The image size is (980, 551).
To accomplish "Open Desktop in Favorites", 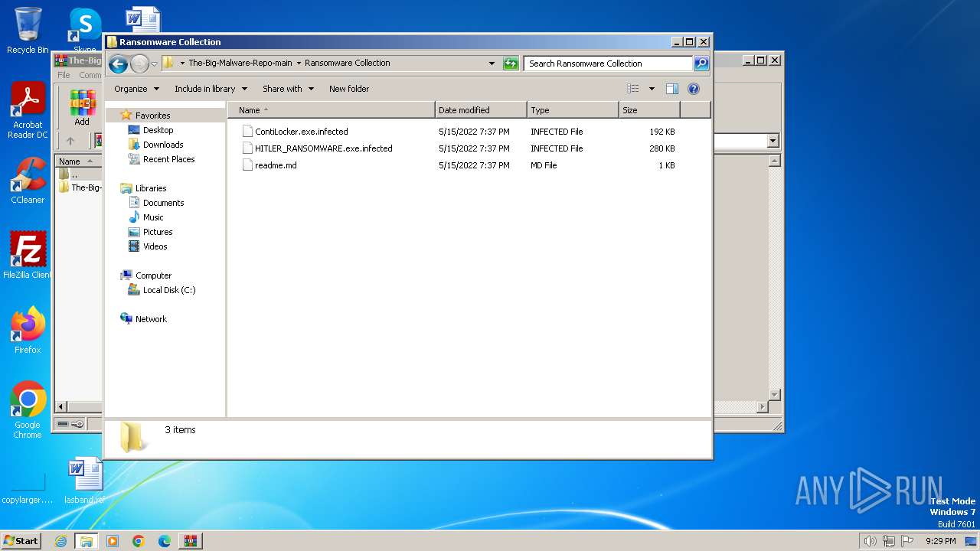I will click(x=158, y=130).
